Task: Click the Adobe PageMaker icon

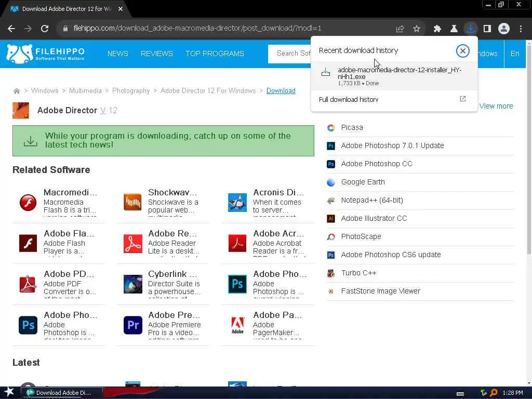Action: pos(237,325)
